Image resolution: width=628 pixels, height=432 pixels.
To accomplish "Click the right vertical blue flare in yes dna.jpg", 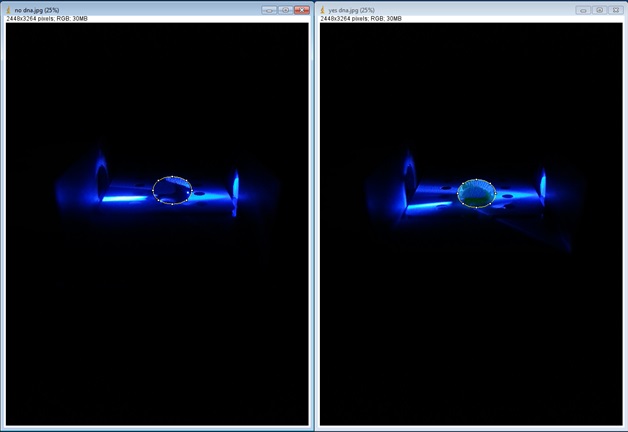I will coord(543,184).
